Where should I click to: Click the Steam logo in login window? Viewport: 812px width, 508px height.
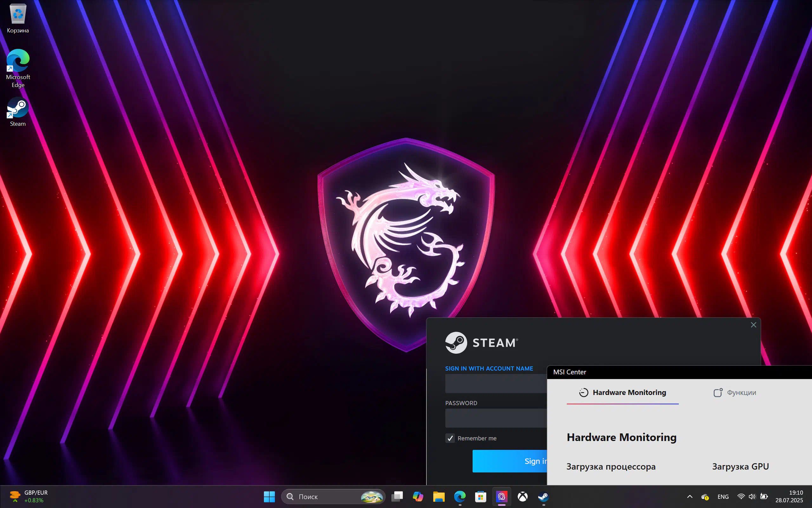(x=481, y=343)
